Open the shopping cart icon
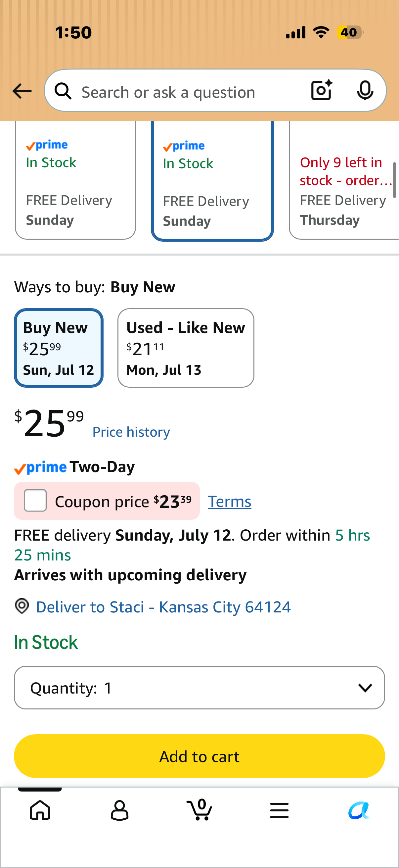Viewport: 399px width, 868px height. [x=199, y=809]
